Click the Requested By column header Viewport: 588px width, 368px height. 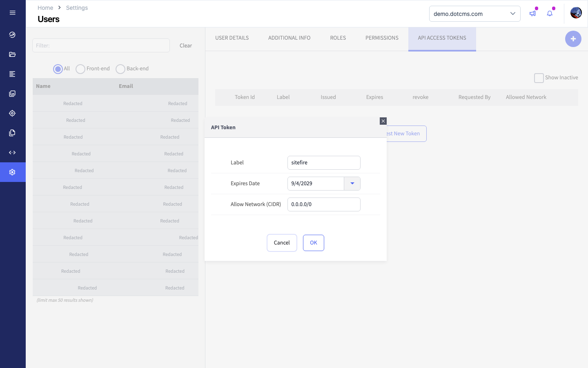(474, 97)
